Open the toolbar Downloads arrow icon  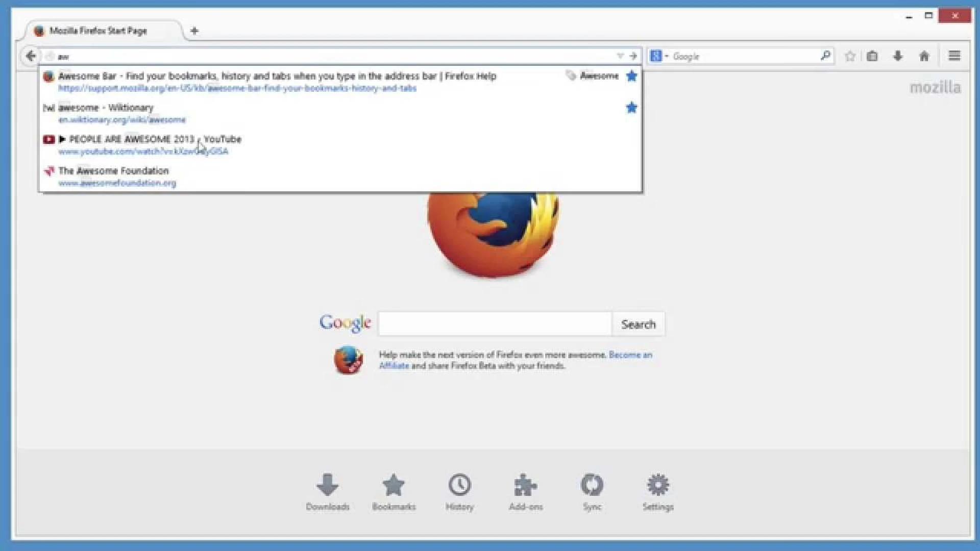coord(897,56)
